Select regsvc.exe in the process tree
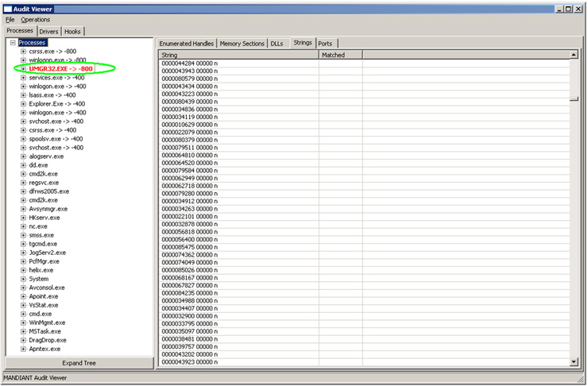The image size is (588, 386). pyautogui.click(x=44, y=183)
